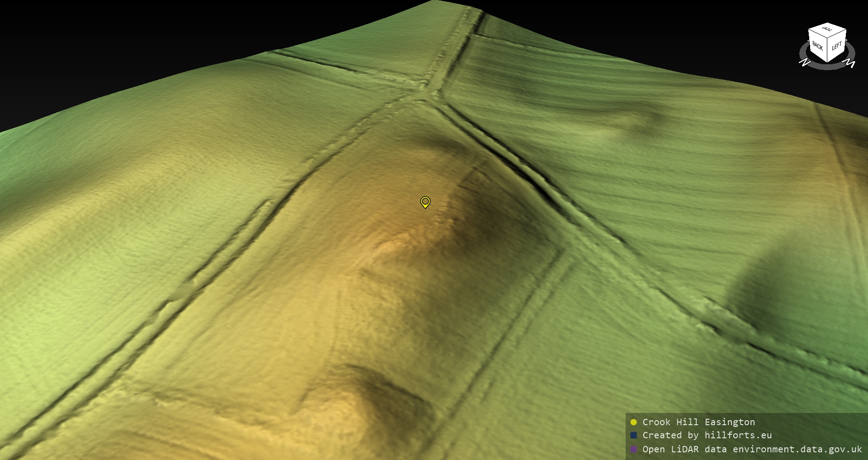Screen dimensions: 868x460
Task: Click the dark blue legend square
Action: coord(633,435)
